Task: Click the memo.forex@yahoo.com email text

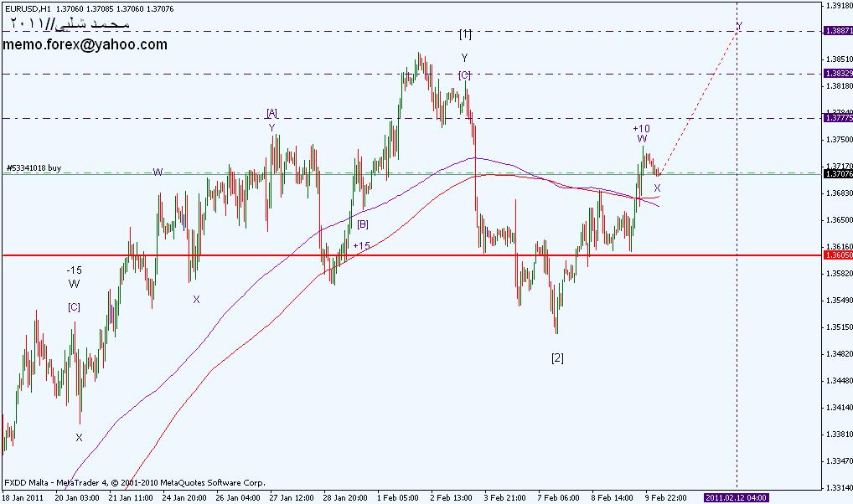Action: [85, 45]
